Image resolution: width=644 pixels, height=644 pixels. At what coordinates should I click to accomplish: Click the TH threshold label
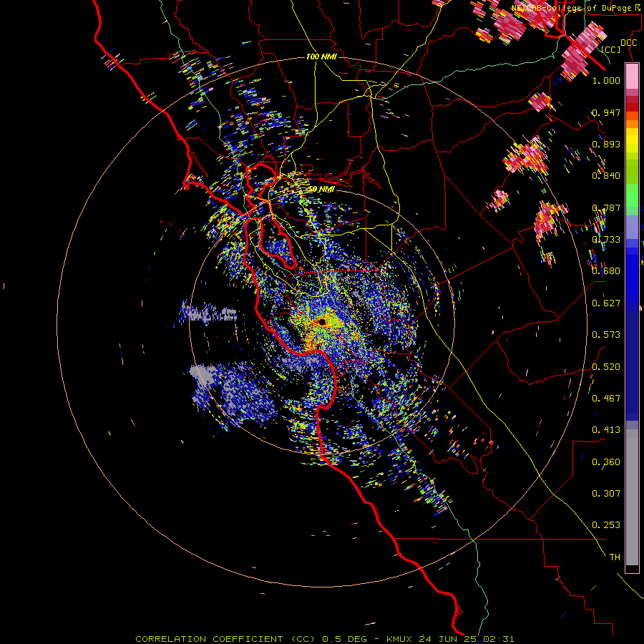pyautogui.click(x=615, y=557)
